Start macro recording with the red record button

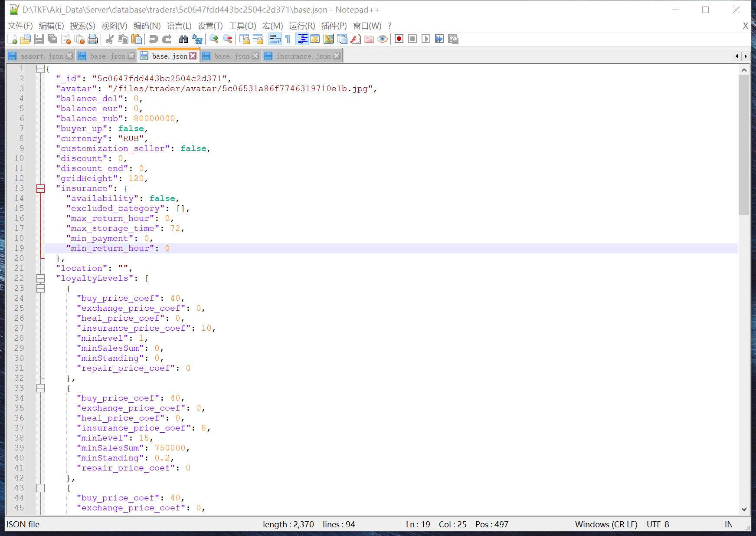pos(399,39)
